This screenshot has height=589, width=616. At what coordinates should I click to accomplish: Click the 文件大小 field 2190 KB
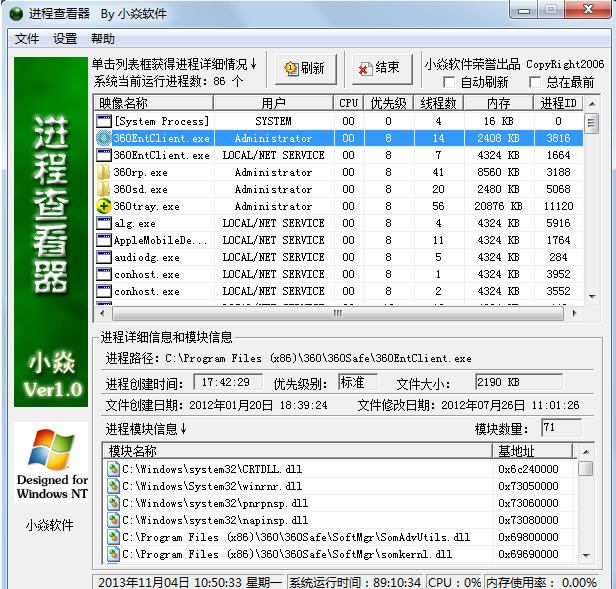coord(519,382)
